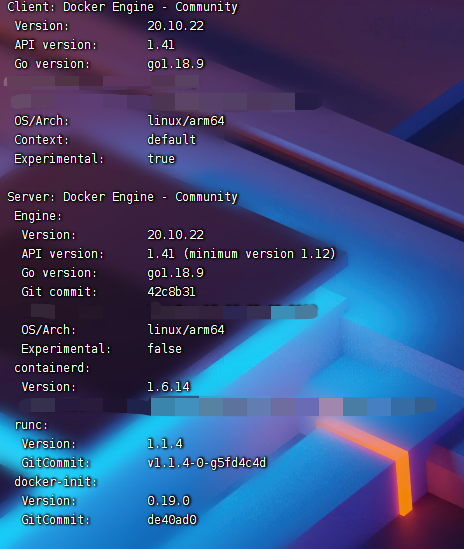
Task: Click the client API version 1.41 value
Action: coord(161,45)
